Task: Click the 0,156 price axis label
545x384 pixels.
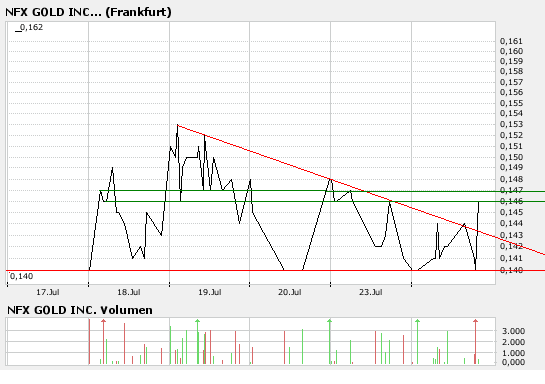Action: tap(511, 92)
